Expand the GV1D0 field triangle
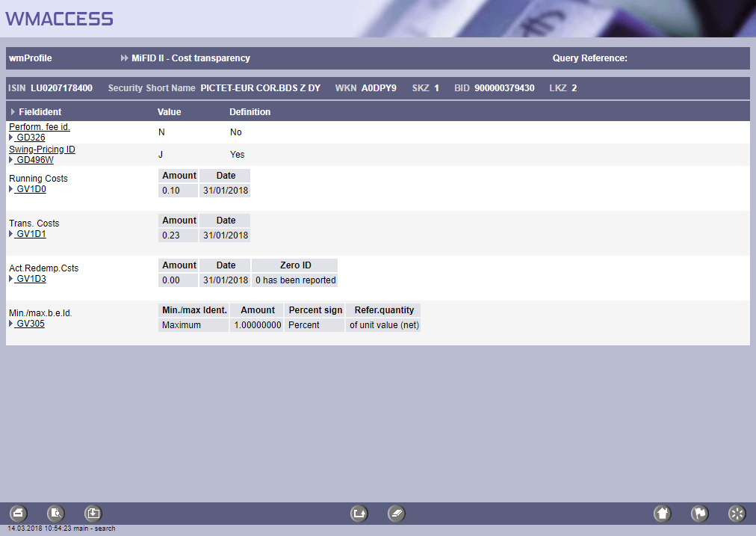 pos(11,189)
